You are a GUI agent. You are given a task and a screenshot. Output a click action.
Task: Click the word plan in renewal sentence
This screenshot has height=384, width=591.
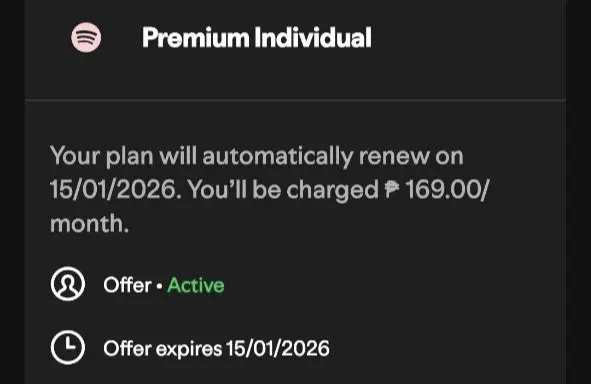(x=130, y=157)
